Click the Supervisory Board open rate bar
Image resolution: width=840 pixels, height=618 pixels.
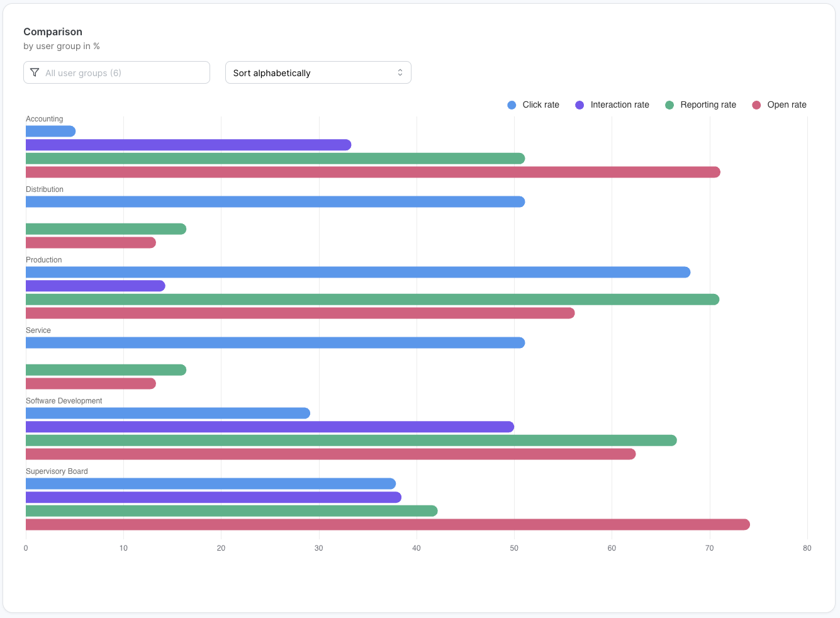(x=388, y=525)
